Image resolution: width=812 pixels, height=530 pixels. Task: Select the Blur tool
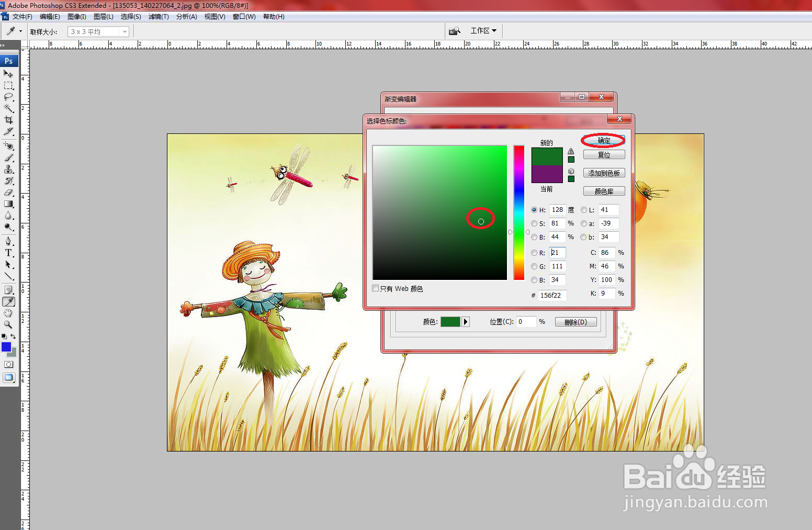[x=8, y=215]
